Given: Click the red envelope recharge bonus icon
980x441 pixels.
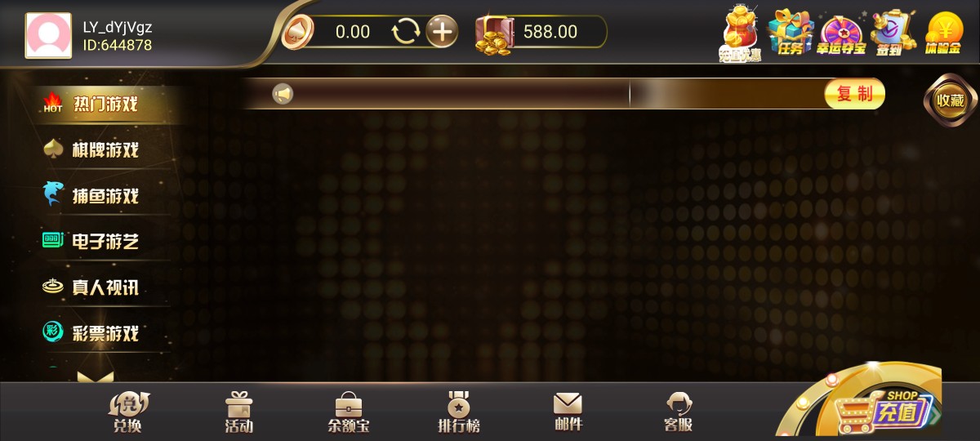Looking at the screenshot, I should pos(740,34).
